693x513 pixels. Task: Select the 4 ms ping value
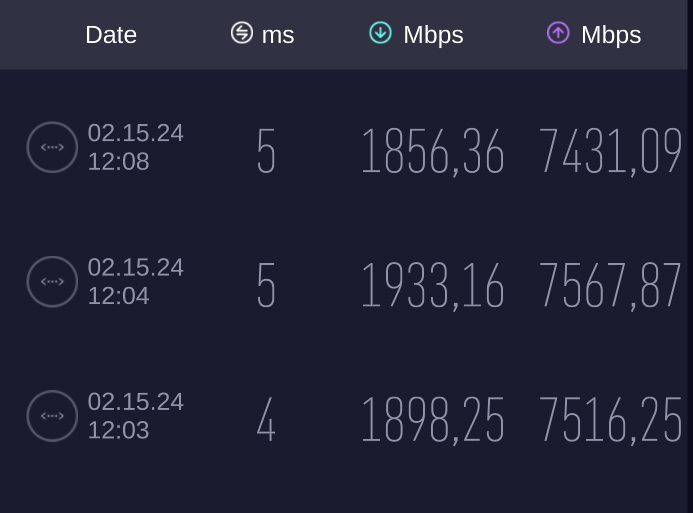pos(266,419)
